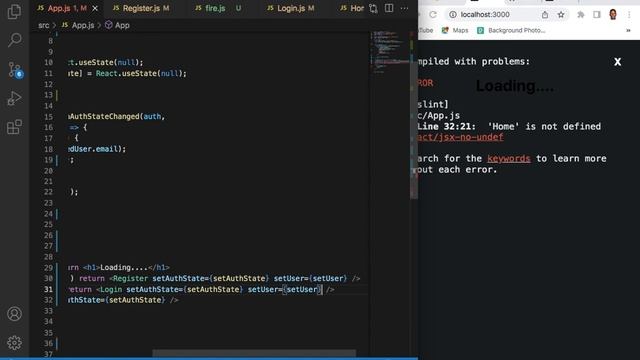Image resolution: width=640 pixels, height=360 pixels.
Task: Close the App.js editor tab
Action: (95, 8)
